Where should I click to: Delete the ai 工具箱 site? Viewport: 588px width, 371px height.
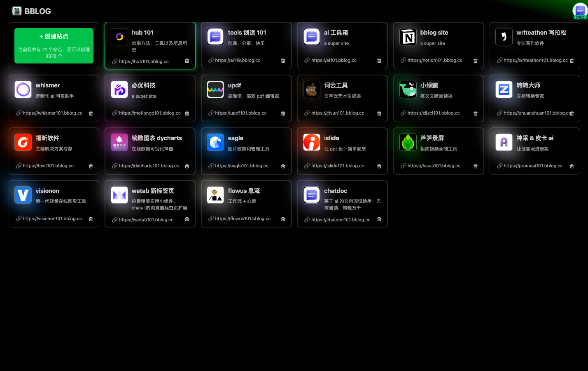pos(379,61)
